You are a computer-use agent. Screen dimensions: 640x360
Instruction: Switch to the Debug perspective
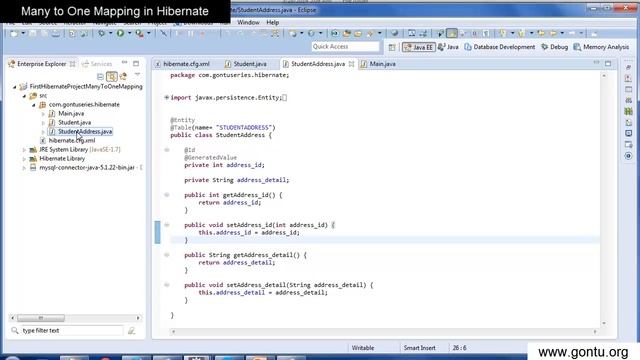point(555,47)
